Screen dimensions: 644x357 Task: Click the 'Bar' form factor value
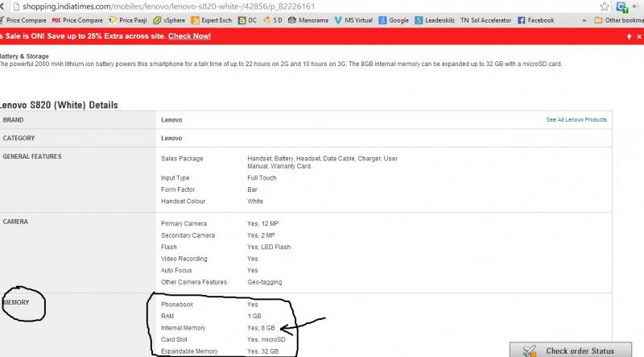252,189
